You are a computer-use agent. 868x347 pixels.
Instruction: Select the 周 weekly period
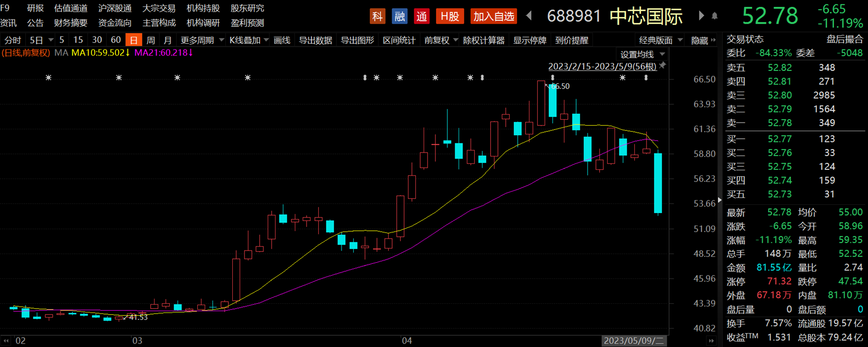tap(151, 40)
